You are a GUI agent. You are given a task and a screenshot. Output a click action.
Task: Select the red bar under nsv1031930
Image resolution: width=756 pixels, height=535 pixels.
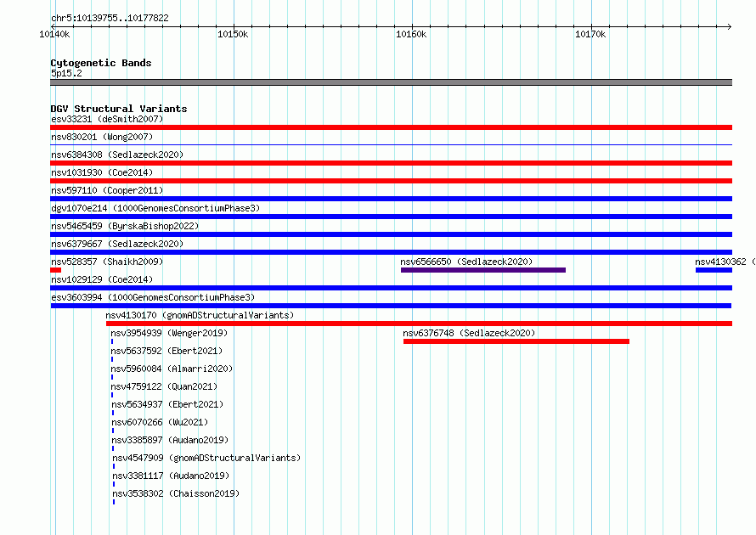point(391,181)
